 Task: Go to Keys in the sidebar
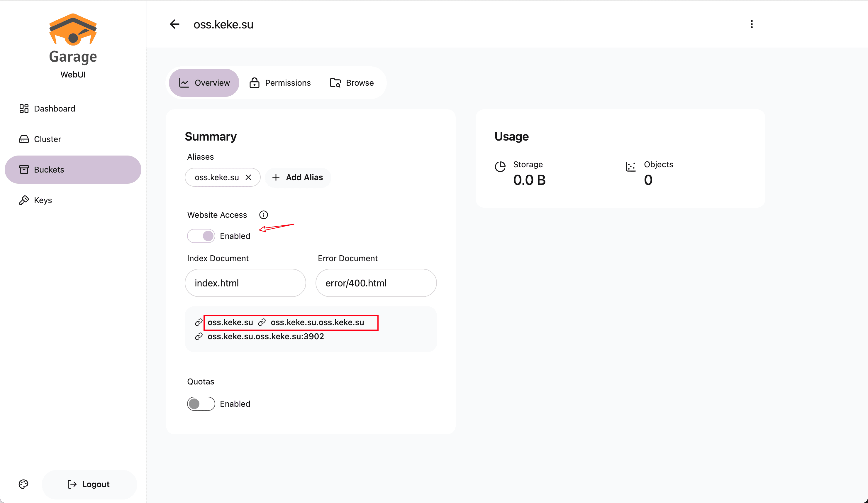pos(43,200)
